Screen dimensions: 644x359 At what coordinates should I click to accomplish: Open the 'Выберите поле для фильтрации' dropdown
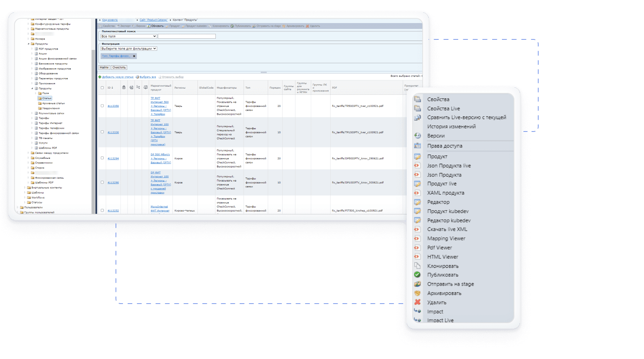129,49
